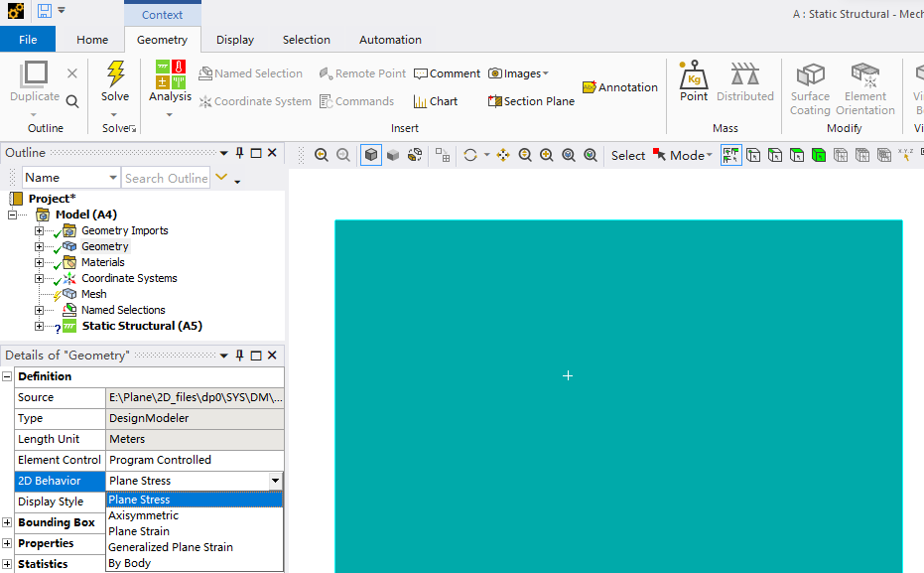
Task: Switch to the Display tab
Action: (x=235, y=40)
